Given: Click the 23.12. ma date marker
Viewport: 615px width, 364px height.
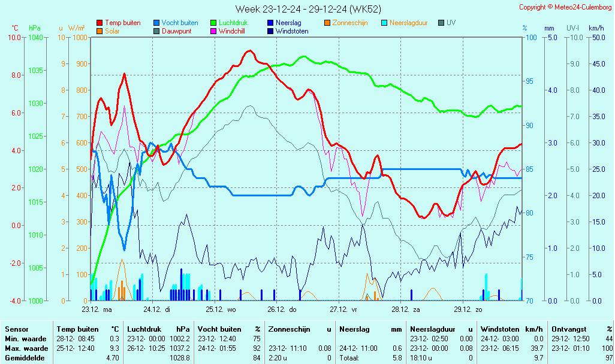Looking at the screenshot, I should pyautogui.click(x=97, y=310).
